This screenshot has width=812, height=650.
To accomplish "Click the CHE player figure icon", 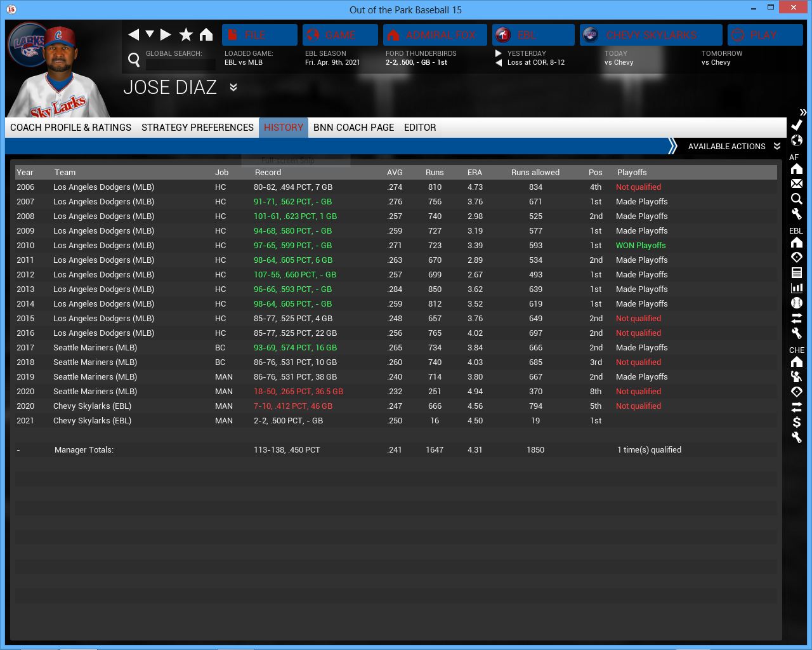I will 797,376.
